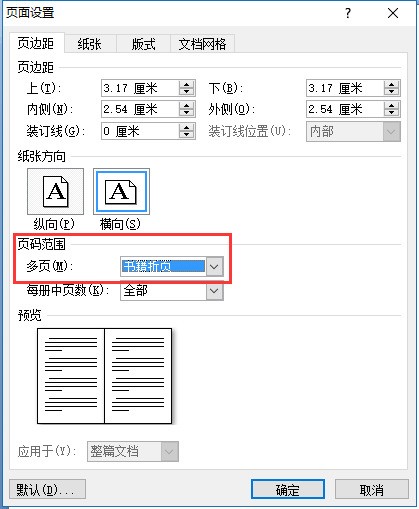This screenshot has width=419, height=509.
Task: Increase the 上 top margin value
Action: point(187,85)
